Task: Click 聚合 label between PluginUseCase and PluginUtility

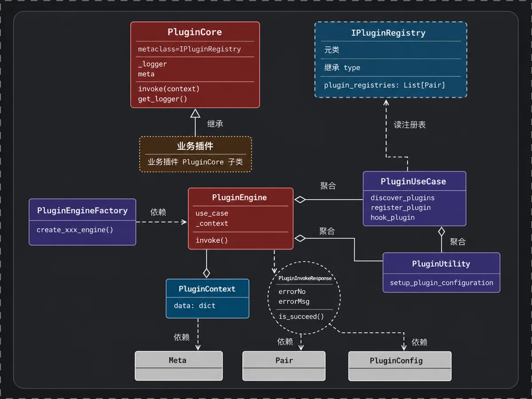Action: click(x=458, y=242)
